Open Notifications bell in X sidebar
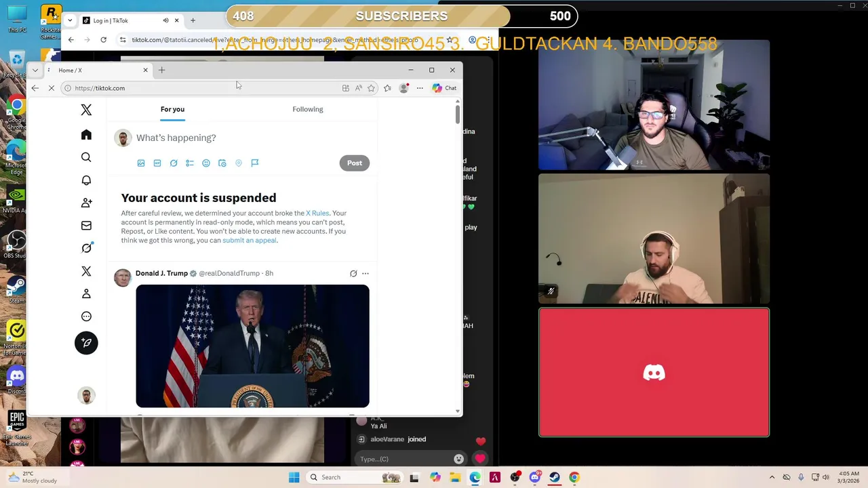The height and width of the screenshot is (488, 868). (86, 180)
